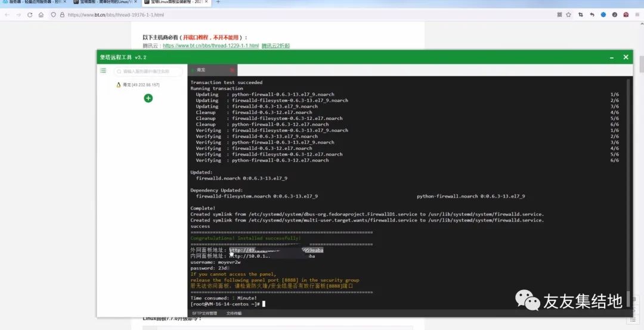
Task: Click the crop screenshot toolbar icon
Action: tap(580, 15)
